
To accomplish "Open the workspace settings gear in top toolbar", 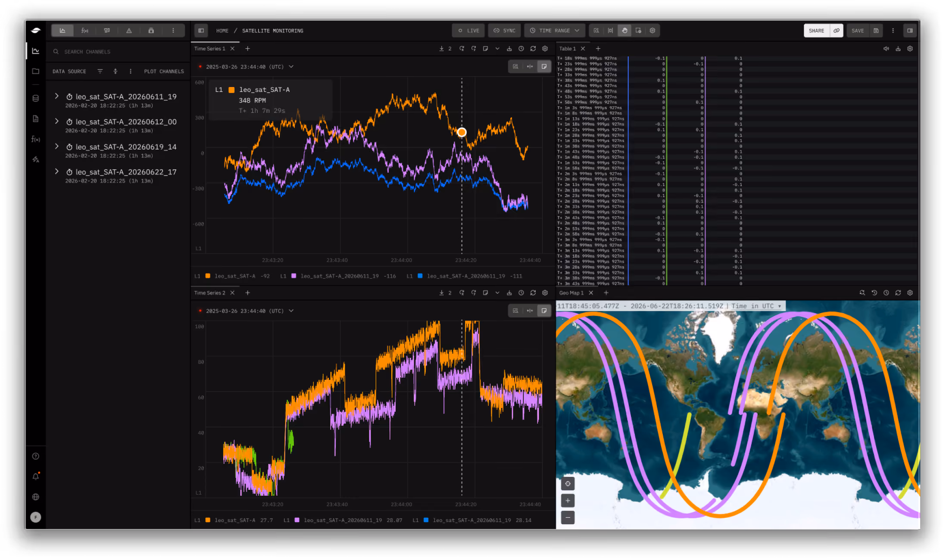I will (x=653, y=31).
